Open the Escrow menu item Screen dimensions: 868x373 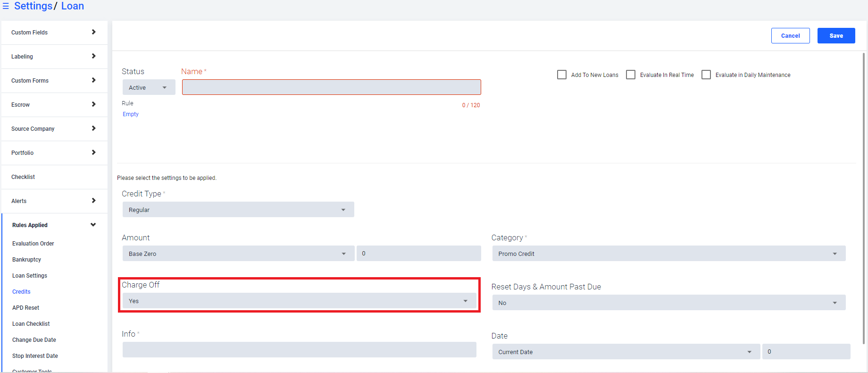tap(54, 105)
